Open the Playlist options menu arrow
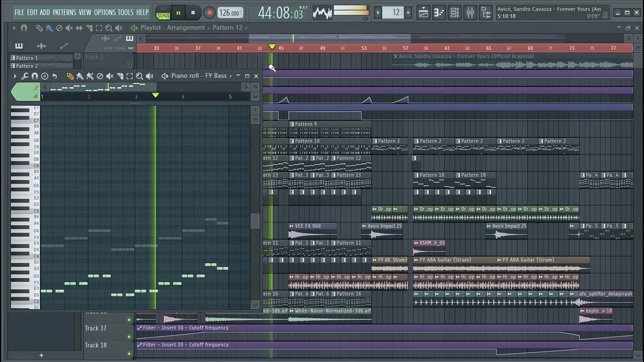Screen dimensions: 644x362 [14, 28]
